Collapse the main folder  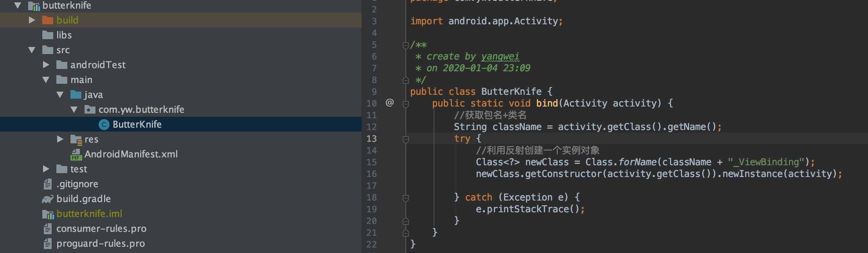coord(46,80)
